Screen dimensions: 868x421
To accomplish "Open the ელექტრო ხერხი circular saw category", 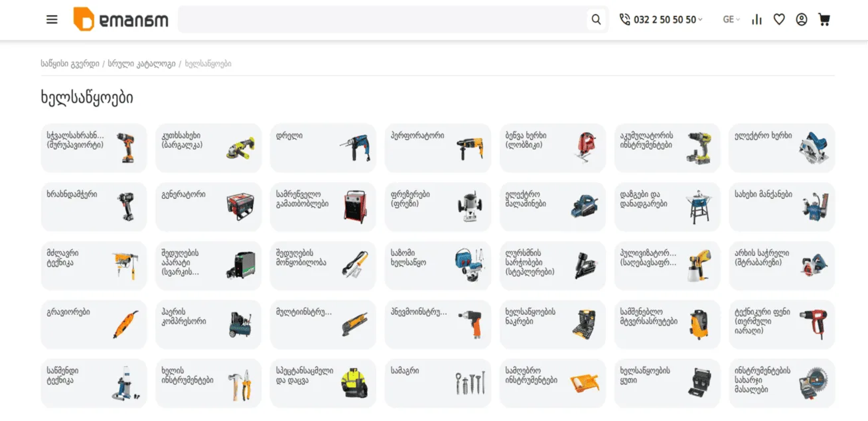I will pyautogui.click(x=782, y=148).
